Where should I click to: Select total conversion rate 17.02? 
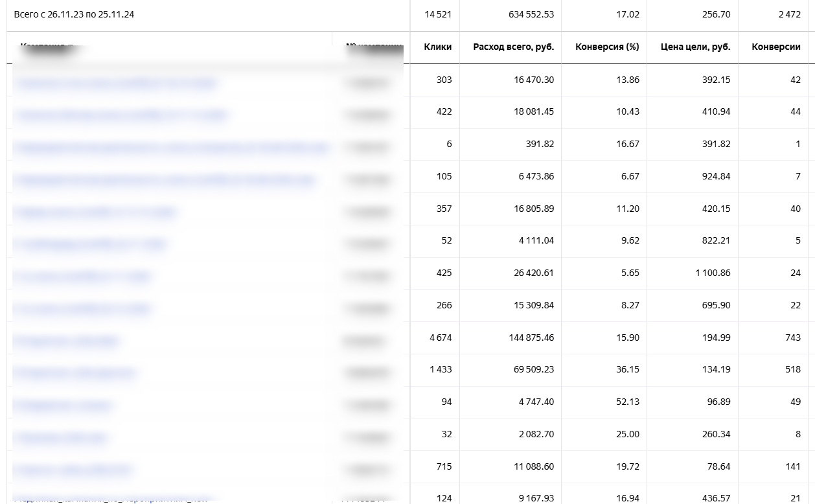[628, 14]
